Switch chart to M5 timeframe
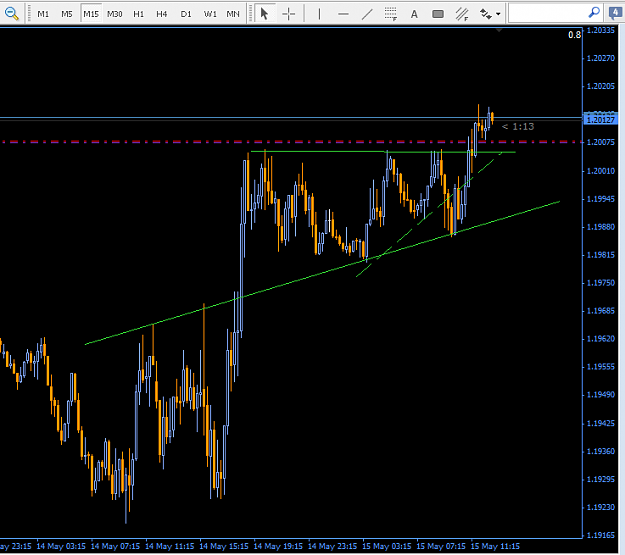The width and height of the screenshot is (625, 555). click(x=67, y=14)
